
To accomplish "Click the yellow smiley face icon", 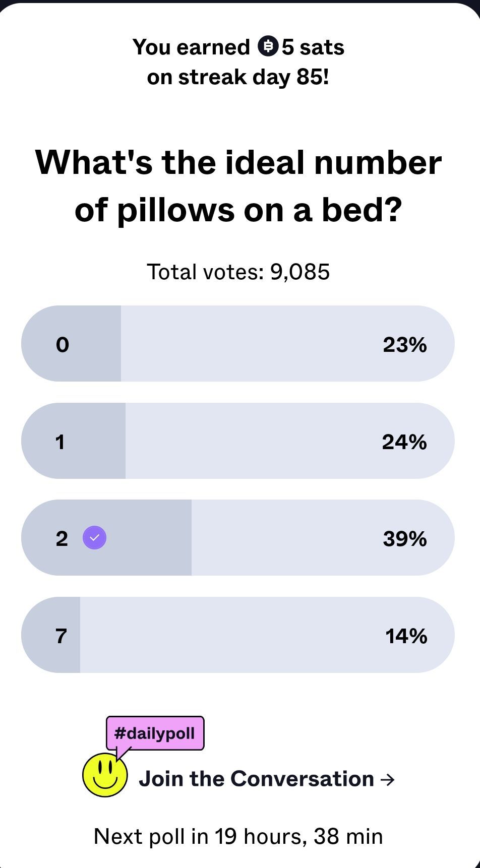I will coord(105,775).
